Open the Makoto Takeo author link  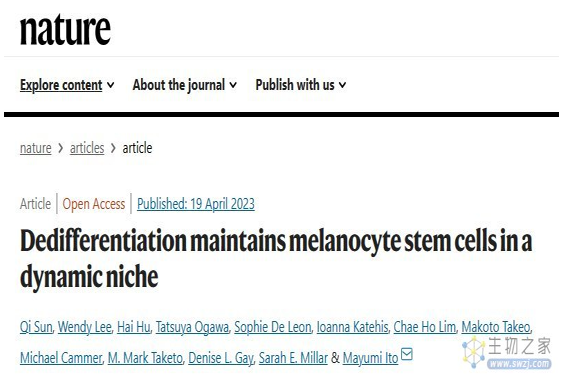pos(496,327)
